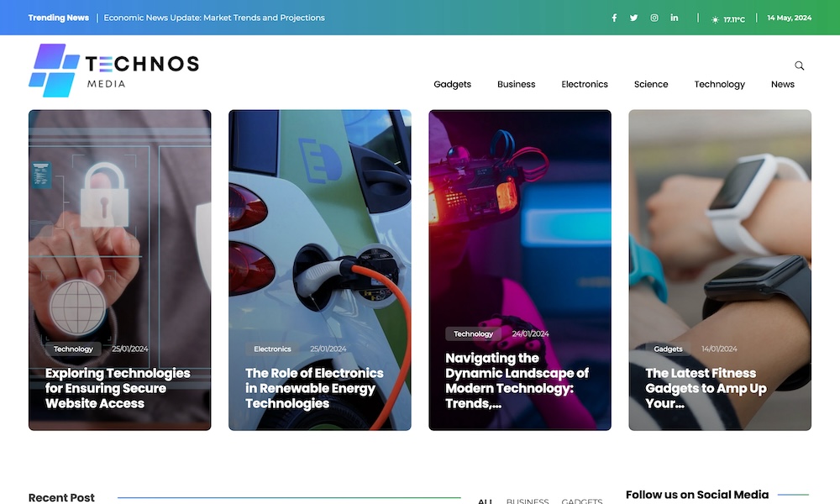The height and width of the screenshot is (504, 840).
Task: Click the Technos Media logo
Action: [113, 71]
